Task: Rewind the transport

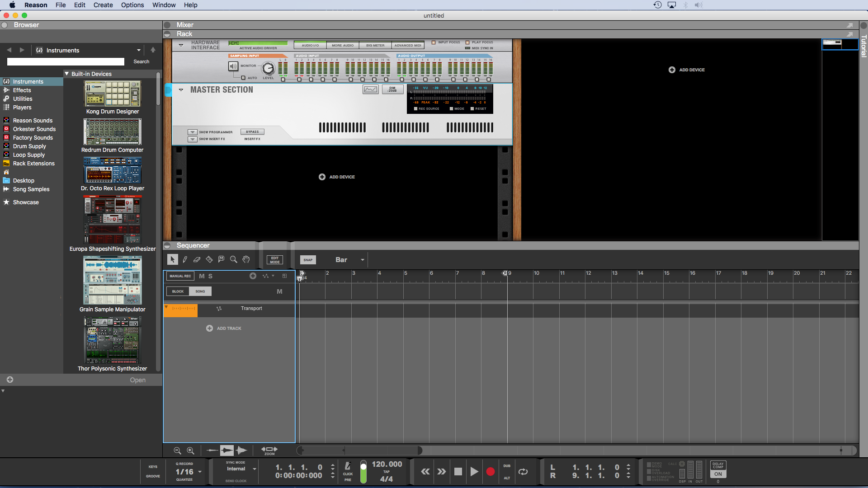Action: (x=425, y=472)
